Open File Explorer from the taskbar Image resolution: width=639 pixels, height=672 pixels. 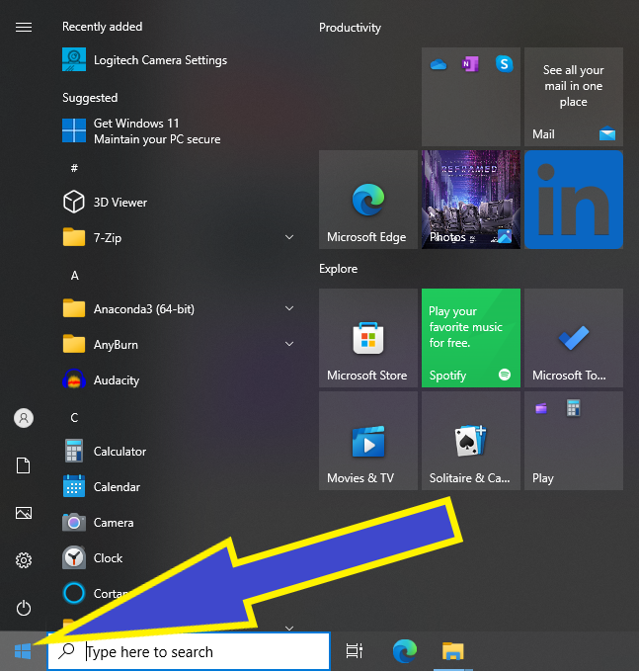tap(453, 651)
